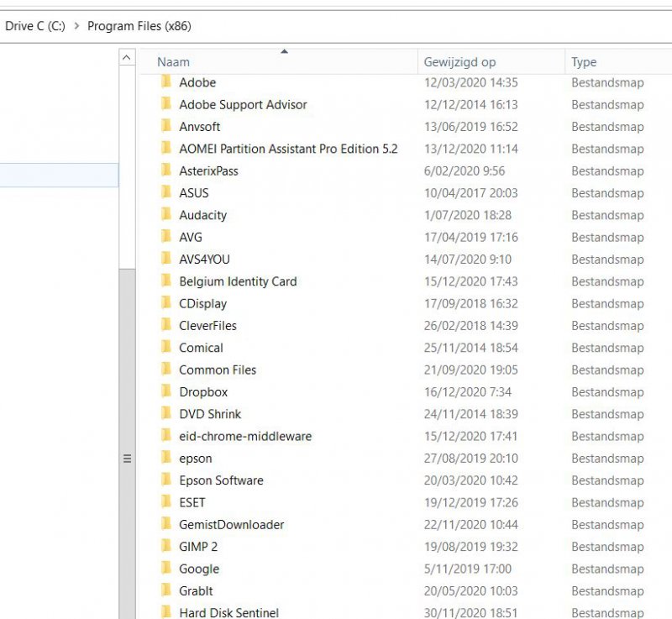Click the highlighted item in navigation pane
This screenshot has width=672, height=619.
click(59, 175)
